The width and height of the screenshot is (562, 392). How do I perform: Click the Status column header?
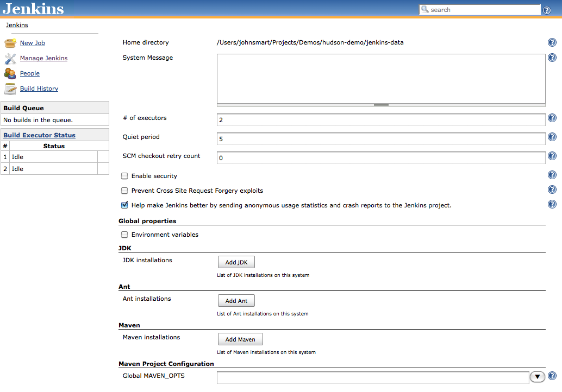[x=54, y=146]
